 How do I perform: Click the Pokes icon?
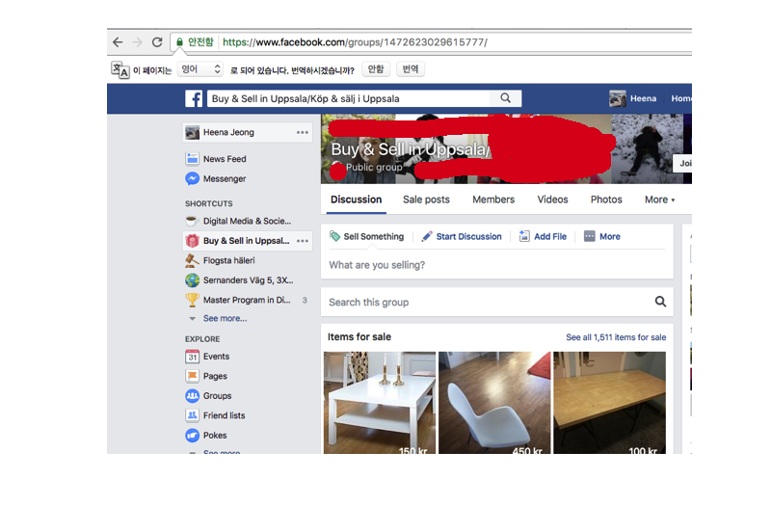coord(192,435)
